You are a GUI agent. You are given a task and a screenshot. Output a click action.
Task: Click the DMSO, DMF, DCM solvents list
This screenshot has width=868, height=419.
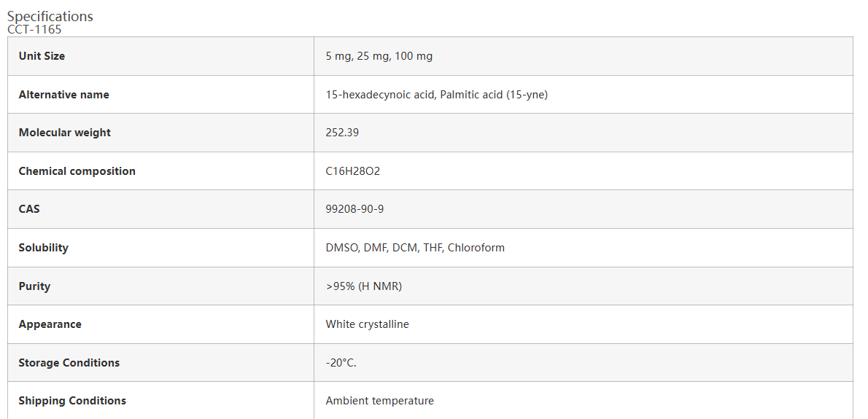[415, 248]
